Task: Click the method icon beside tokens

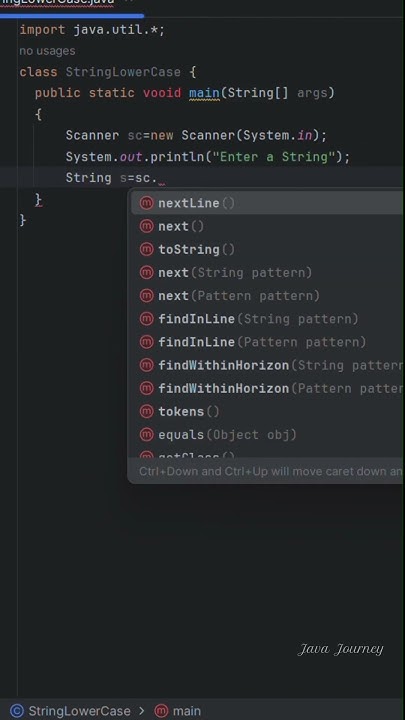Action: pyautogui.click(x=146, y=411)
